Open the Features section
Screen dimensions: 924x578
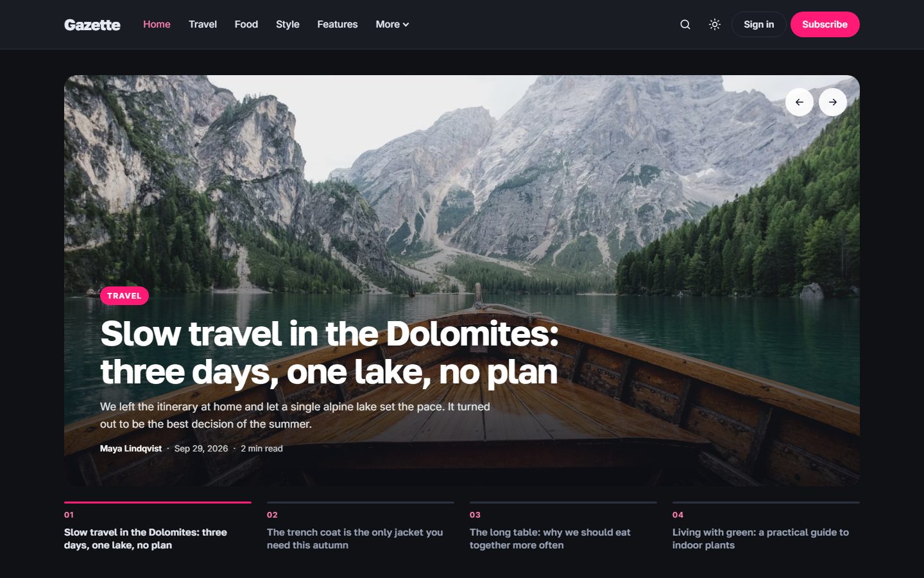(x=338, y=24)
